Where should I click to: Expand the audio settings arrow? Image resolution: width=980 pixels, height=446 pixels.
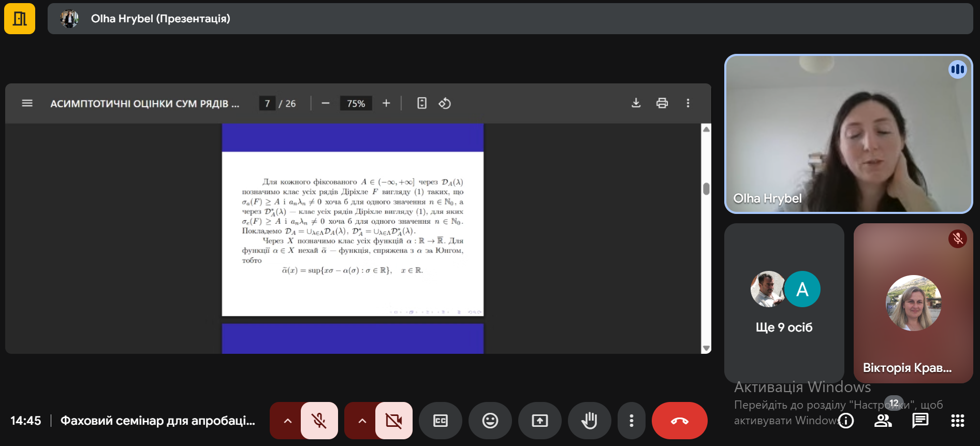[287, 421]
